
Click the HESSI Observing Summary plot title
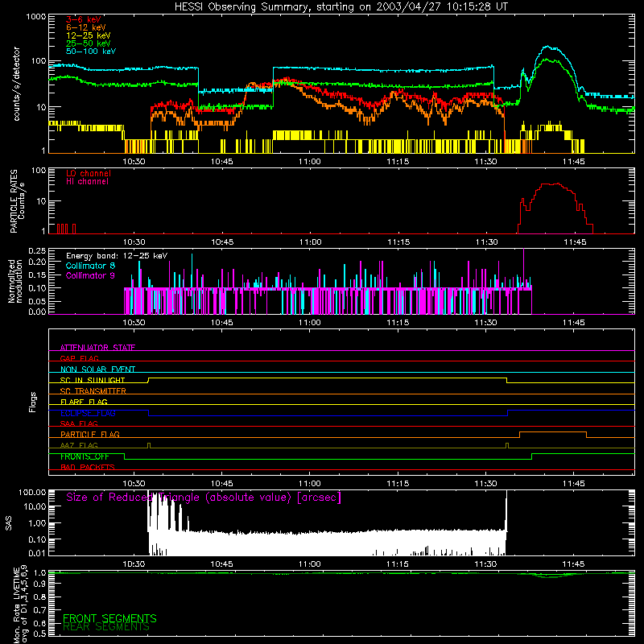(341, 6)
